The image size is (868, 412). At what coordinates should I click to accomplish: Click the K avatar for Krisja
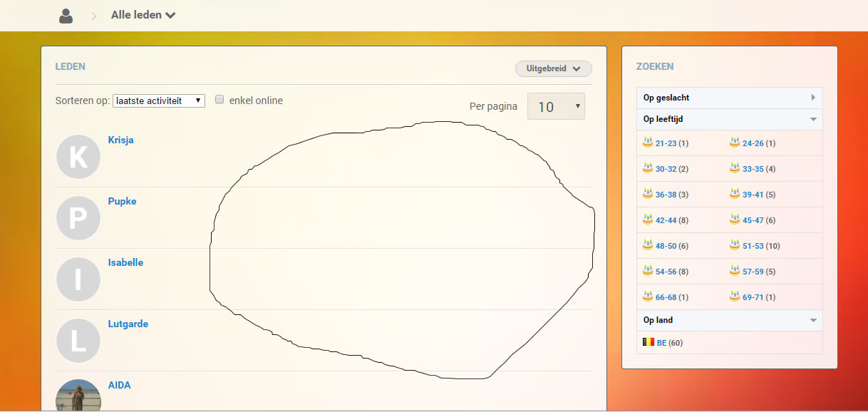click(78, 157)
